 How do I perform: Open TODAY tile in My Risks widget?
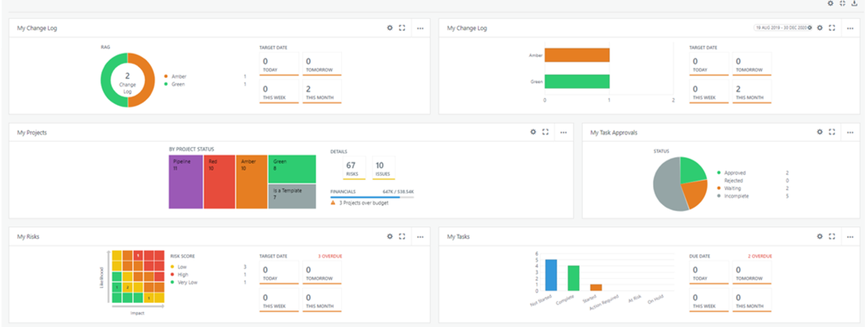click(279, 272)
